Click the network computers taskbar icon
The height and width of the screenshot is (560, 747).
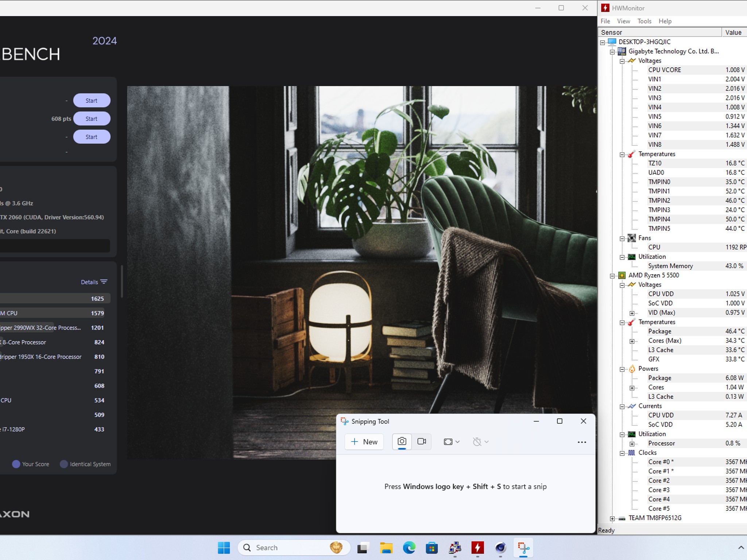pyautogui.click(x=455, y=548)
